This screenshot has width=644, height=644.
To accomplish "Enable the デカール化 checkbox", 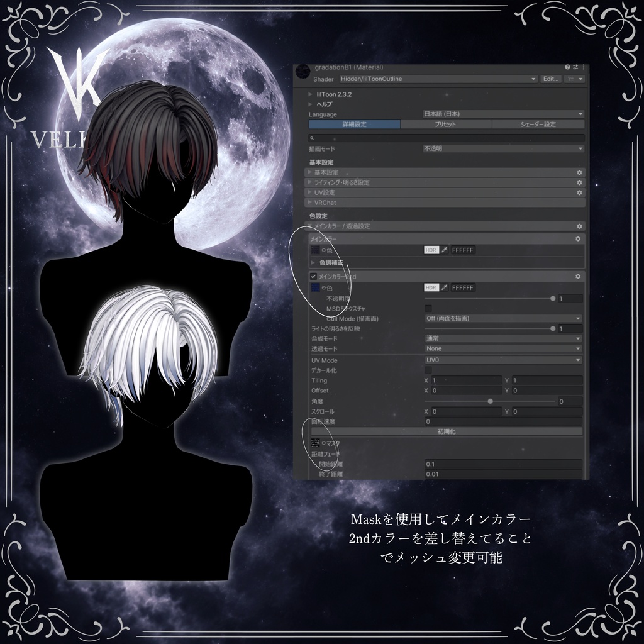I will coord(428,370).
